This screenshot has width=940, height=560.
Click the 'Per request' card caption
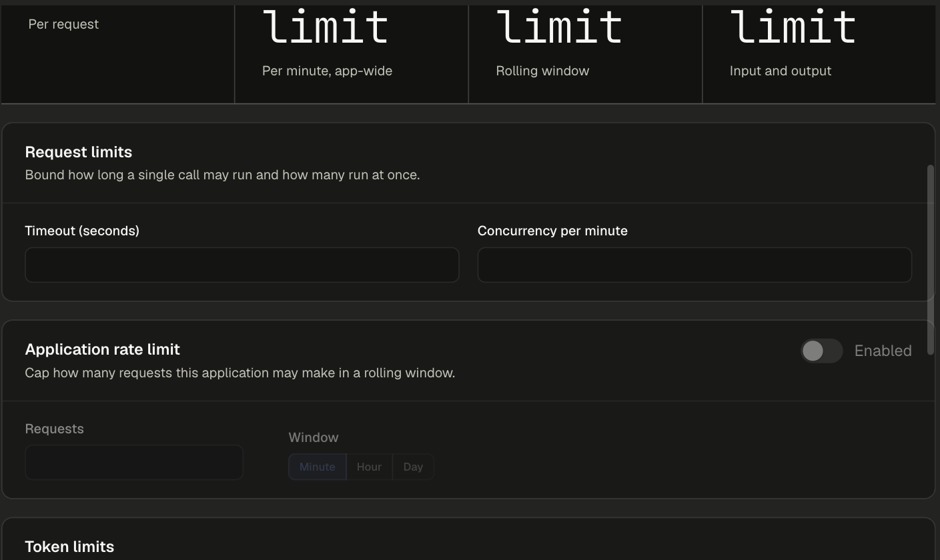[63, 24]
